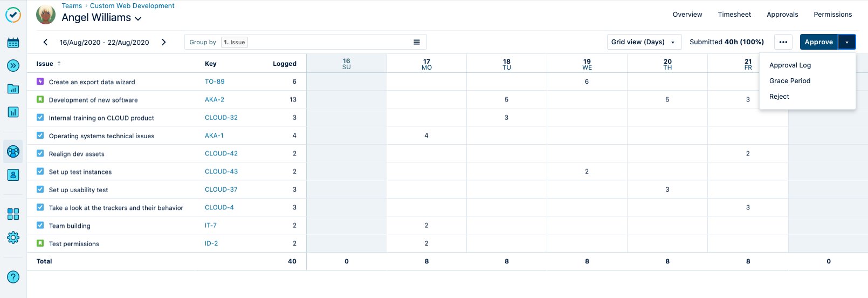
Task: Open the TO-89 issue link
Action: pyautogui.click(x=215, y=82)
